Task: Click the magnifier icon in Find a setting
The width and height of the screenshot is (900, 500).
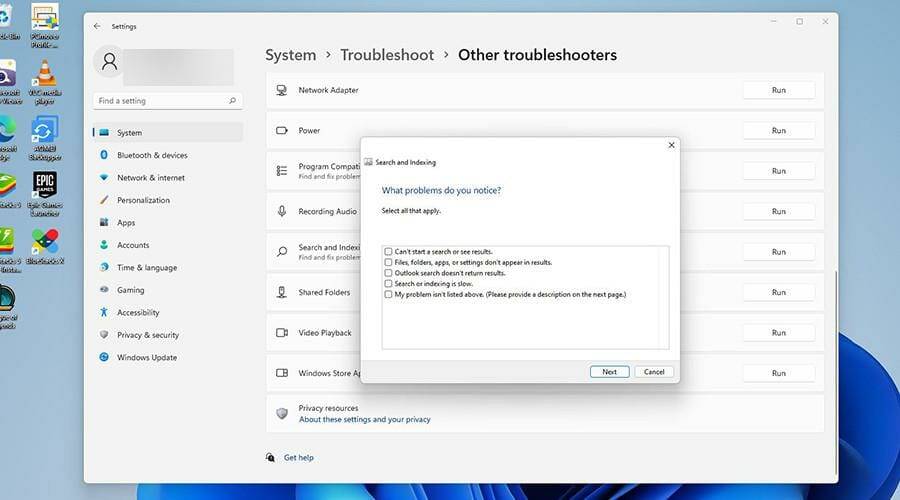Action: 232,100
